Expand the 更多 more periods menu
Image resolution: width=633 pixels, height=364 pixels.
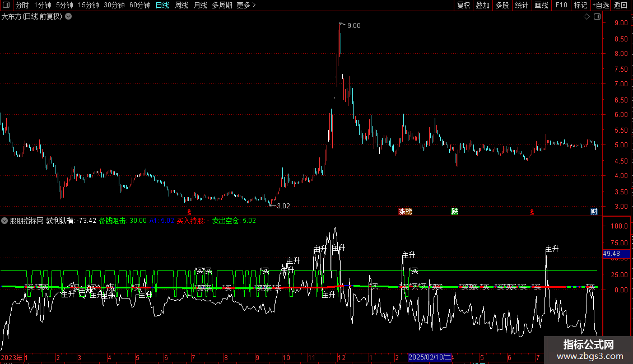[246, 5]
